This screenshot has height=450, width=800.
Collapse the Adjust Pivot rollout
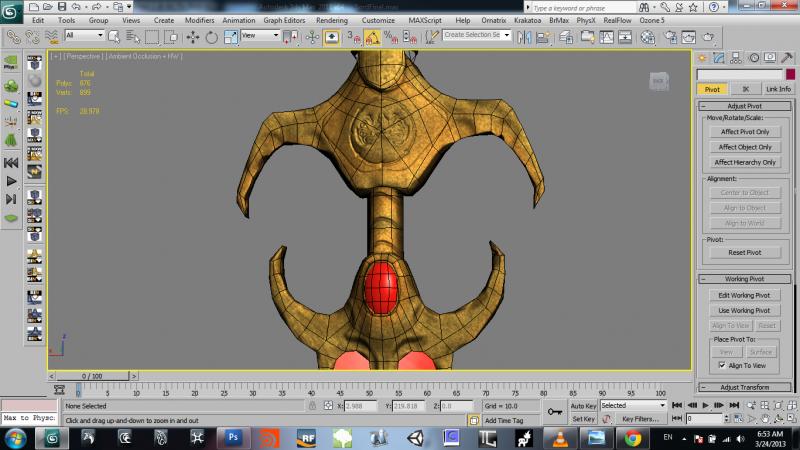[x=745, y=105]
